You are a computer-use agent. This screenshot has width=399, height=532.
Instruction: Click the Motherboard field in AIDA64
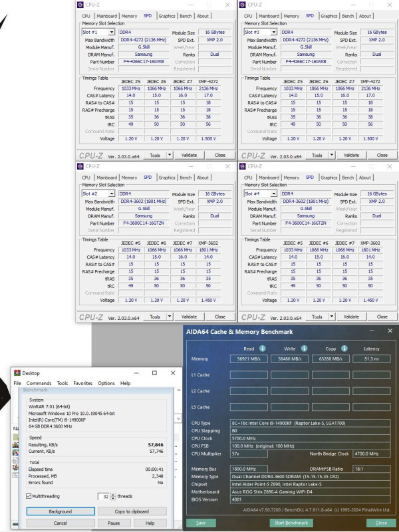(x=310, y=491)
